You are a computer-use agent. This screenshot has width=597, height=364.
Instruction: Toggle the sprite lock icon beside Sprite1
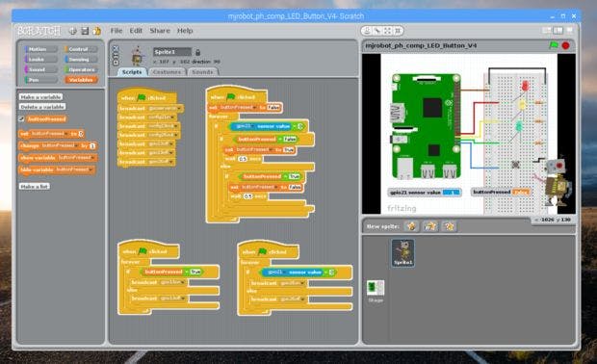(197, 52)
